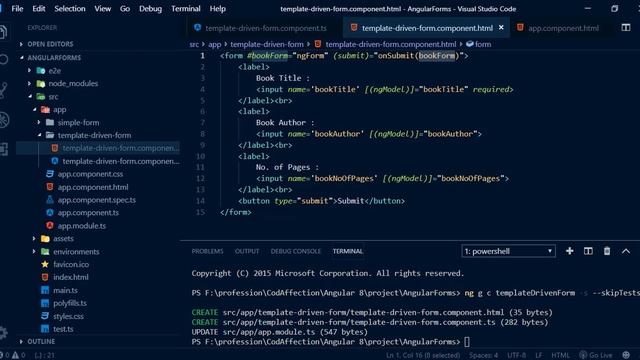
Task: Split the editor to the right
Action: point(626,28)
